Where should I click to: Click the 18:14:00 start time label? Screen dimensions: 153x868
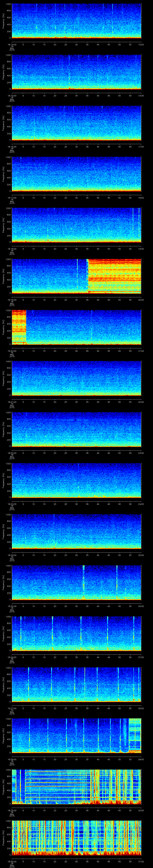click(12, 44)
